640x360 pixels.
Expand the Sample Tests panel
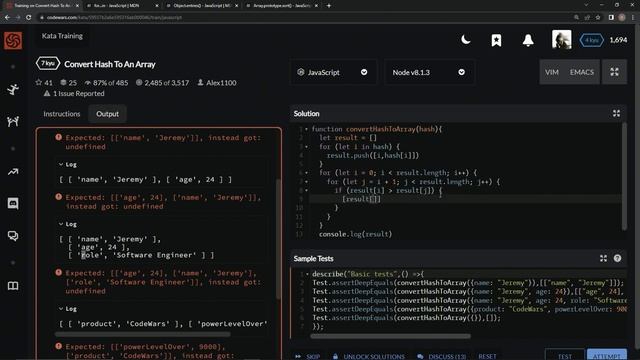[x=603, y=258]
